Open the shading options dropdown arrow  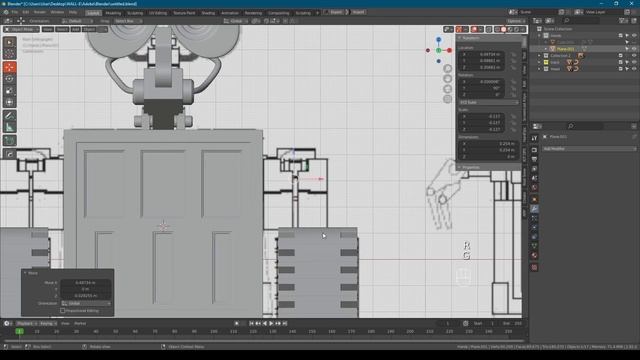pyautogui.click(x=523, y=29)
